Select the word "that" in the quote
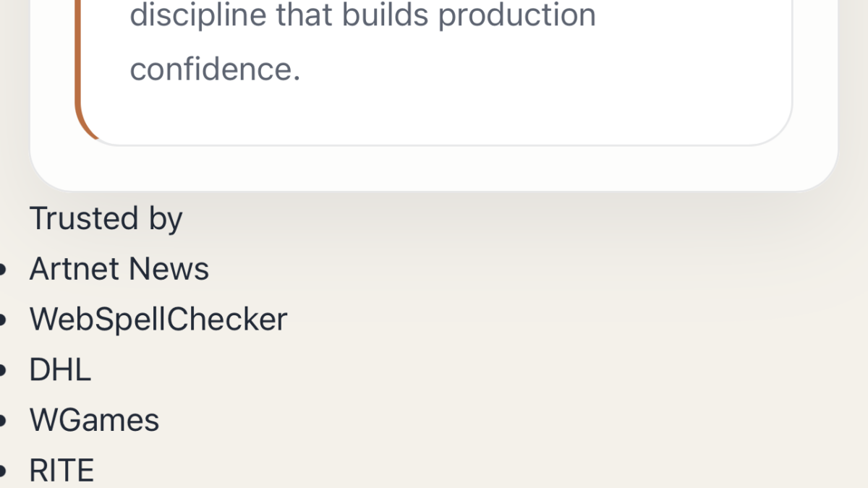 [x=305, y=15]
